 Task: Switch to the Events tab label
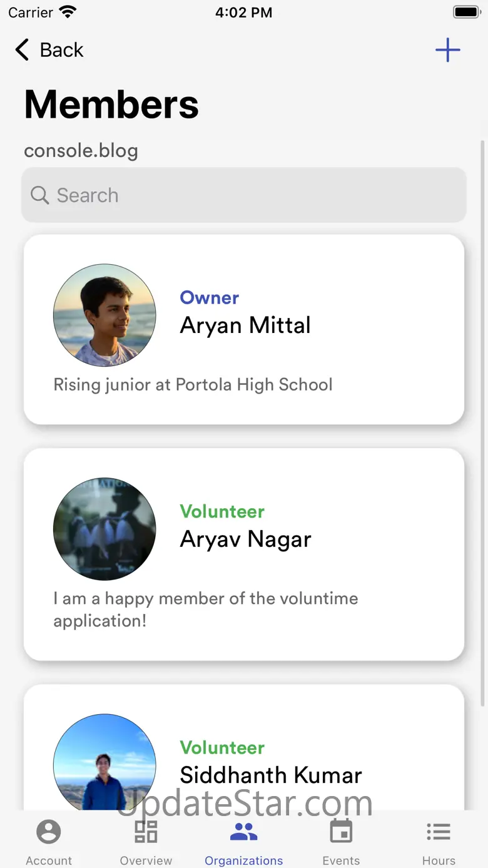[341, 860]
